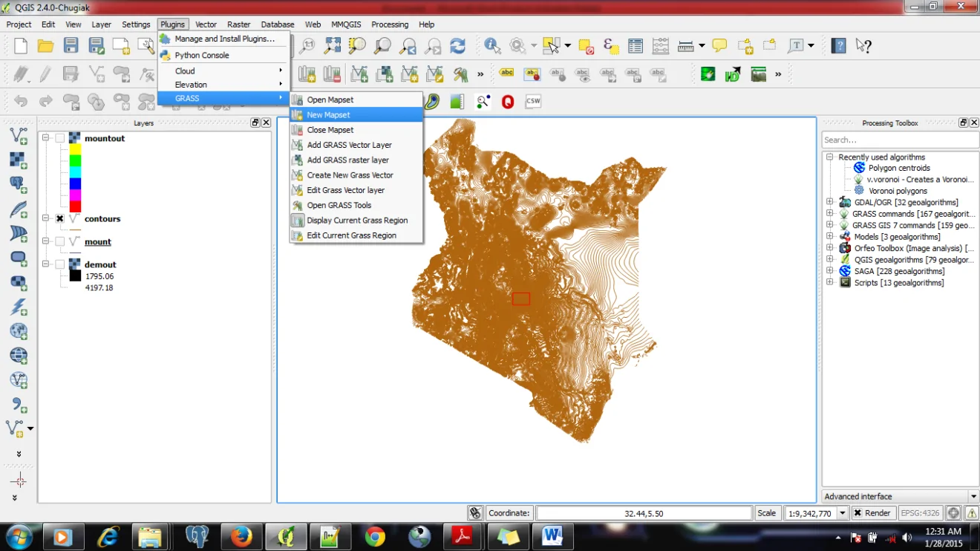Open the Scale dropdown in status bar

point(844,512)
